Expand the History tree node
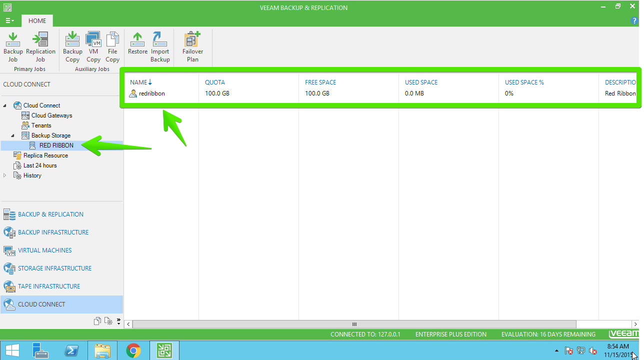The width and height of the screenshot is (644, 360). [5, 175]
